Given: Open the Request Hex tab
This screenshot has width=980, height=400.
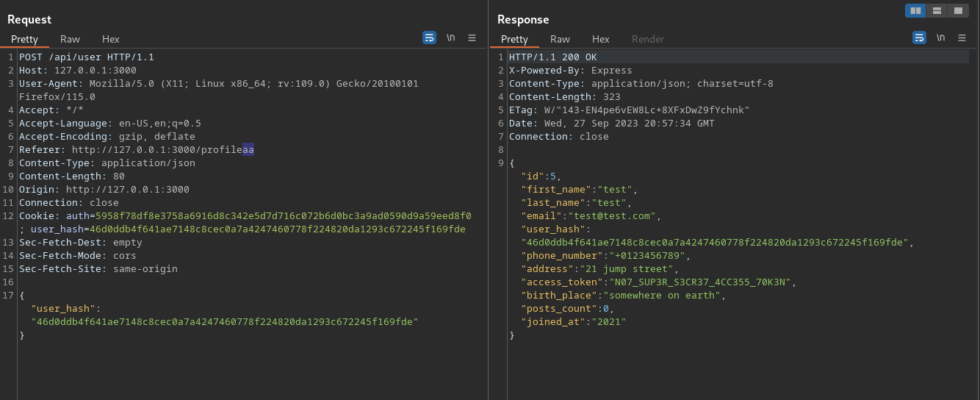Looking at the screenshot, I should coord(111,39).
